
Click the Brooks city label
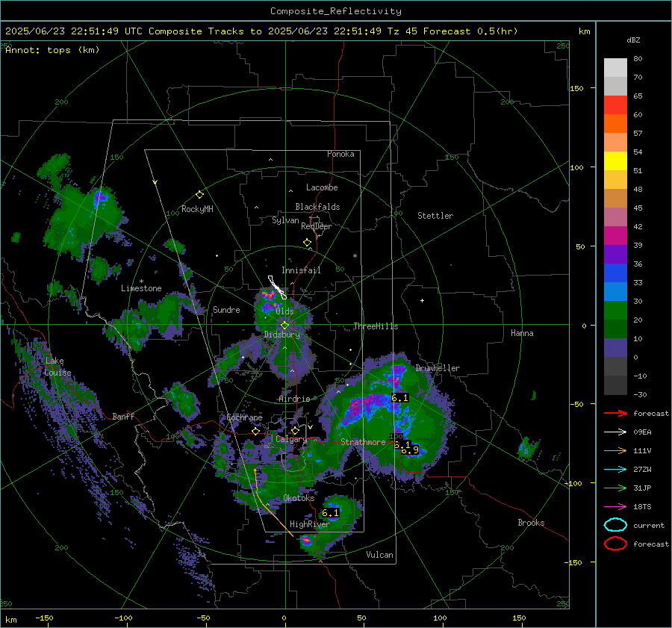coord(531,523)
